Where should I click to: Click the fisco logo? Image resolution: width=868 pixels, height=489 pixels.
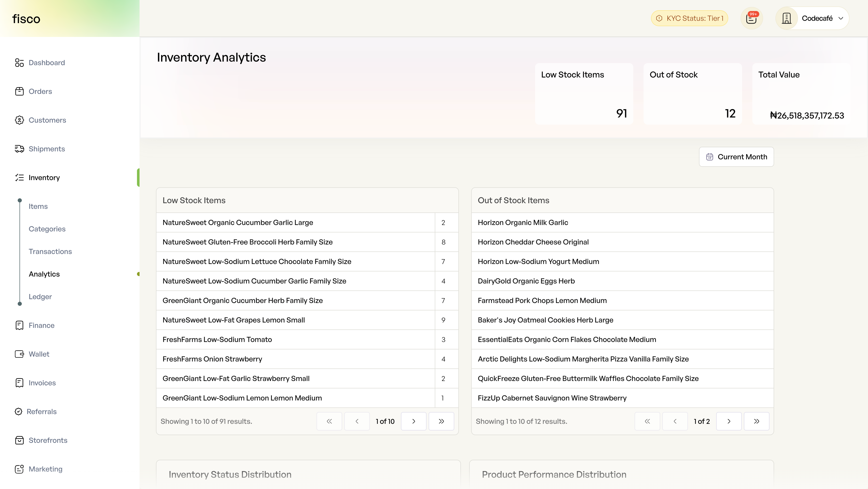click(26, 19)
